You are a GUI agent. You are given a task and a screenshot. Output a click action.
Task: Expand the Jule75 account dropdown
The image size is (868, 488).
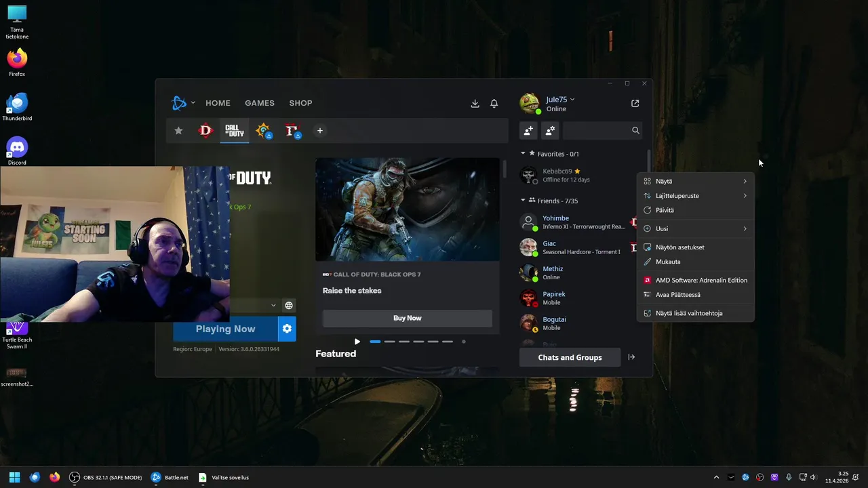coord(572,100)
